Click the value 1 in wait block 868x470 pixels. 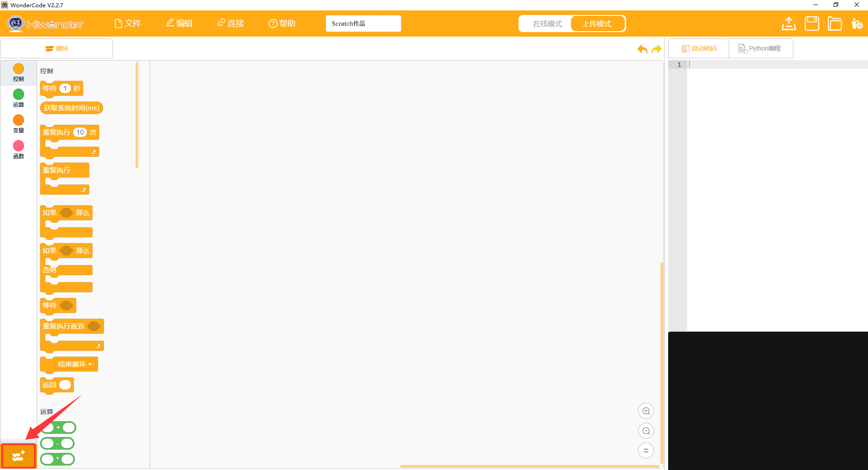click(x=65, y=89)
